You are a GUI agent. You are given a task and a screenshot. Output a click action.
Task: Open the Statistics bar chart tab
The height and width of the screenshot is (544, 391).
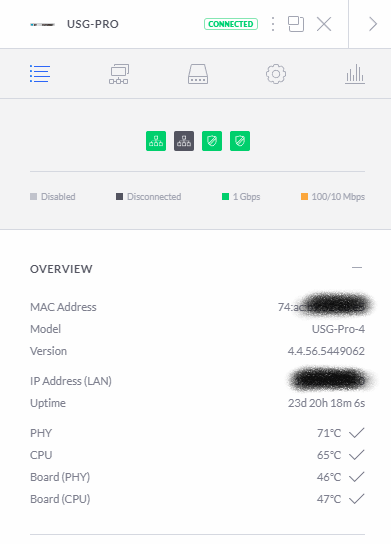tap(355, 74)
